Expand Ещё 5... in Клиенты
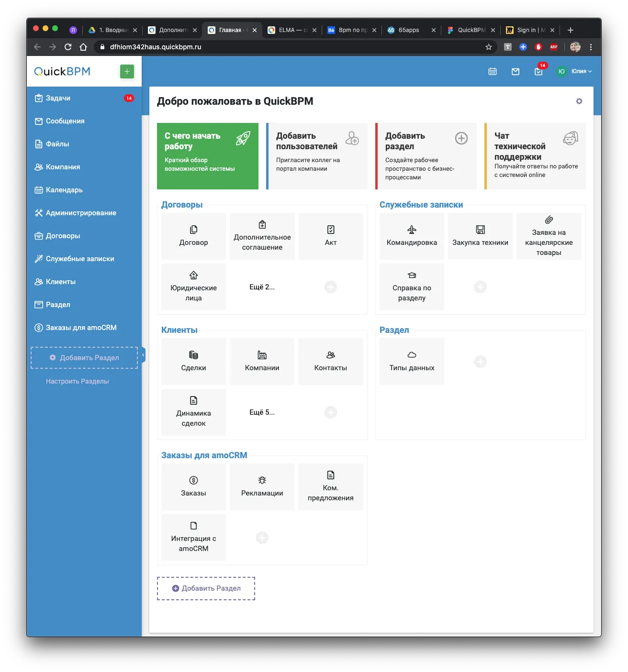The image size is (628, 672). (x=262, y=412)
